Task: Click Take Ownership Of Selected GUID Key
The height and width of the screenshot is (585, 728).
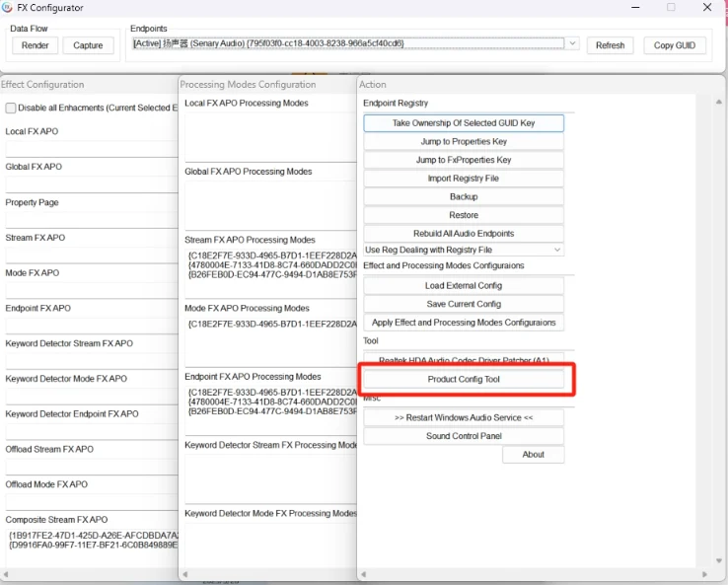Action: [x=464, y=123]
